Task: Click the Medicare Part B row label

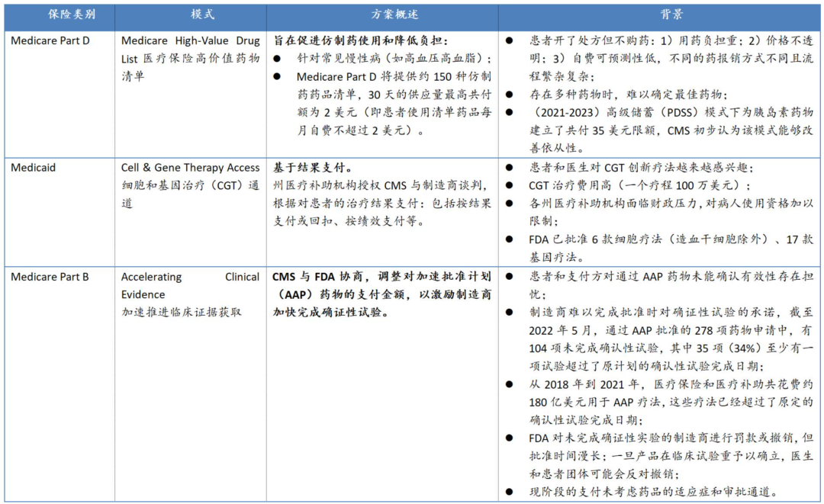Action: click(50, 277)
